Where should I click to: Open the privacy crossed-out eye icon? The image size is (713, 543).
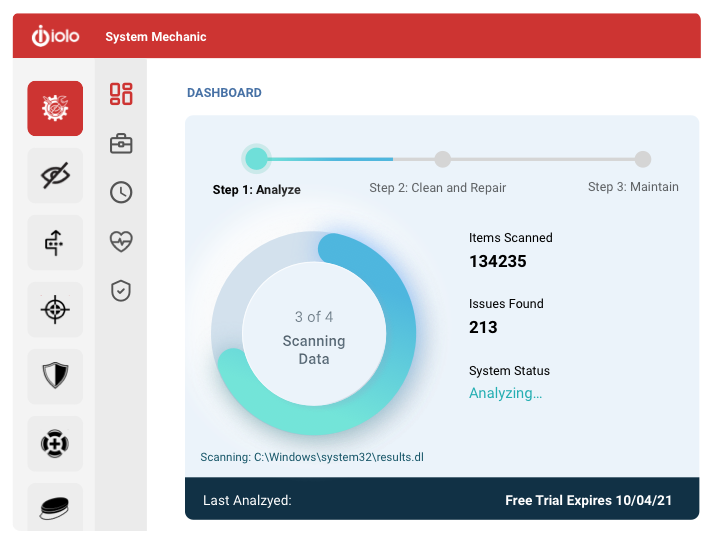pyautogui.click(x=55, y=176)
